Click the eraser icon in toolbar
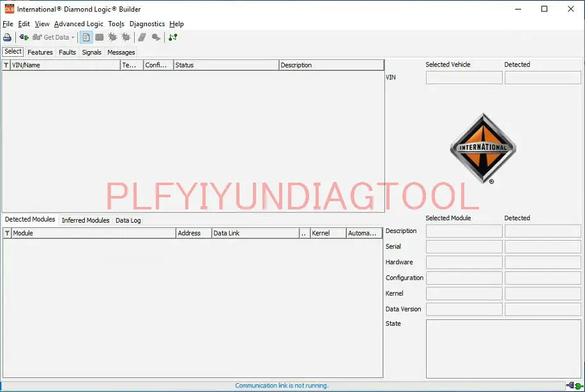 pyautogui.click(x=142, y=37)
